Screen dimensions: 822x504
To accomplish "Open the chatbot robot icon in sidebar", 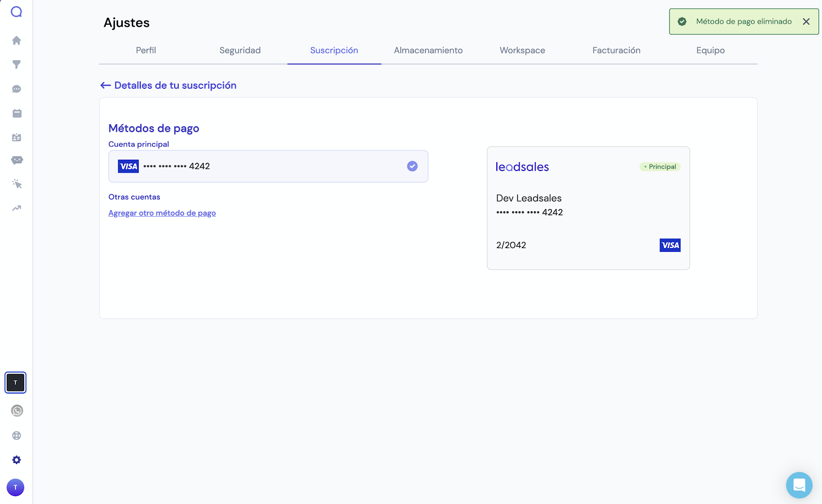I will (16, 160).
